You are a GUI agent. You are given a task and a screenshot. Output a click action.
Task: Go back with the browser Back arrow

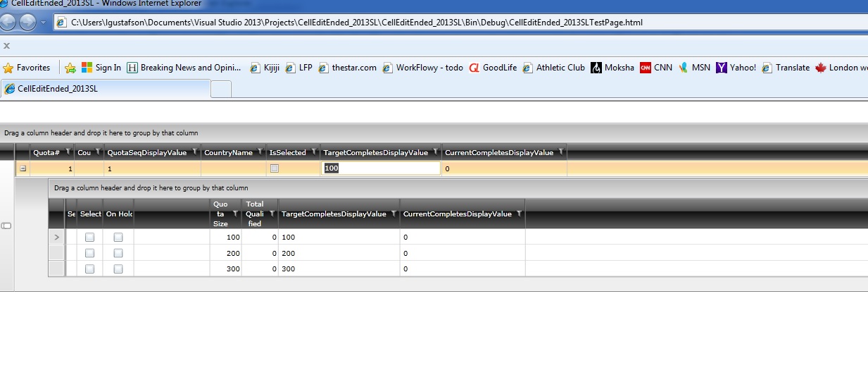click(8, 22)
